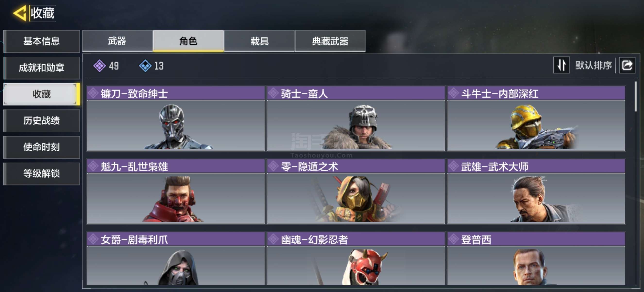
Task: Click the vertical scrollbar of character list
Action: point(636,96)
